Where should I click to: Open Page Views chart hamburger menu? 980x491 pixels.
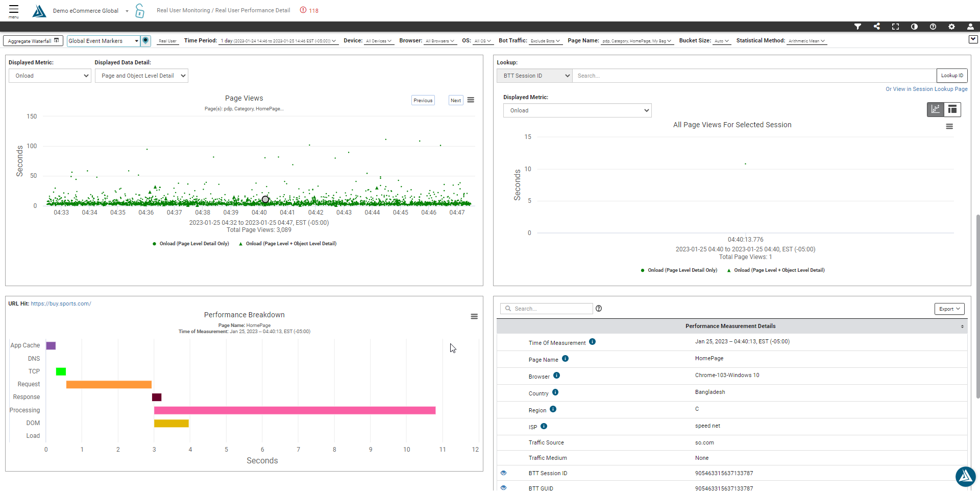pyautogui.click(x=471, y=100)
